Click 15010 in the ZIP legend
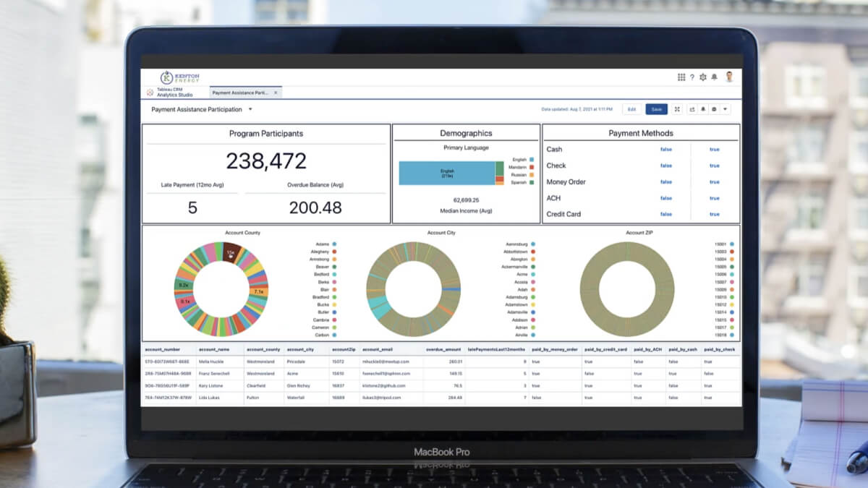The height and width of the screenshot is (488, 868). 725,297
